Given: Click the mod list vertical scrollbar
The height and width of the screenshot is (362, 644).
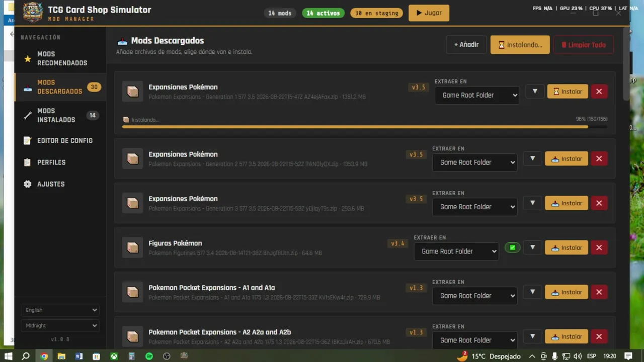Looking at the screenshot, I should pyautogui.click(x=626, y=63).
